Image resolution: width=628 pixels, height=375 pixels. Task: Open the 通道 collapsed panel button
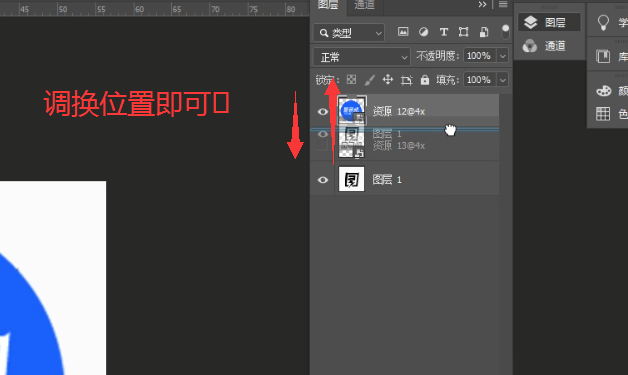pos(549,46)
